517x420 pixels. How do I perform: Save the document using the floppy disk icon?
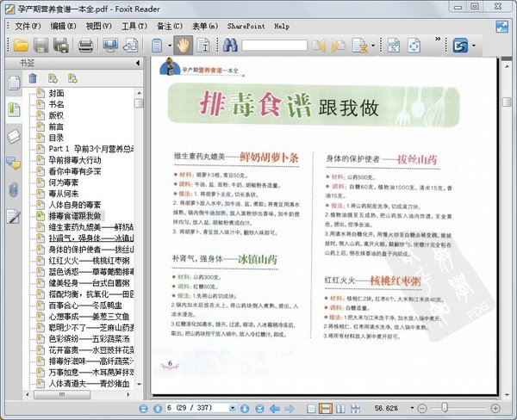[40, 45]
